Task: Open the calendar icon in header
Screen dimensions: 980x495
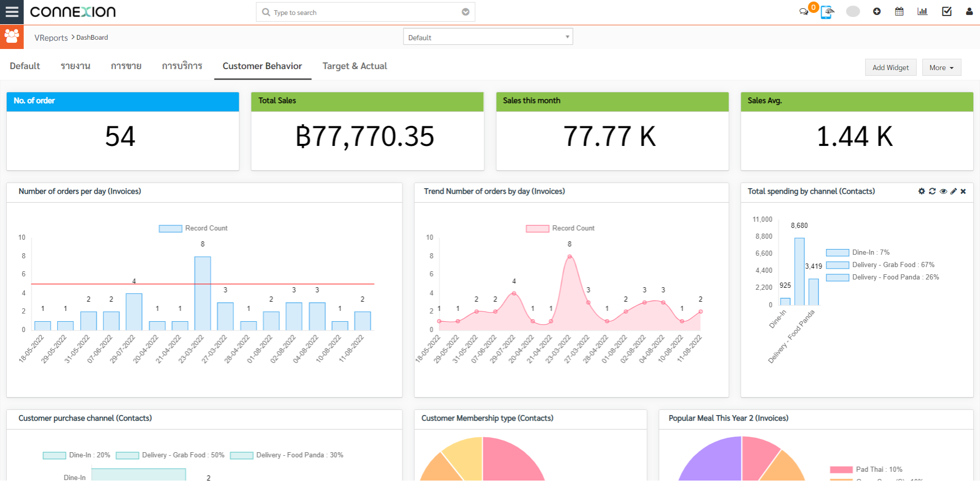Action: (x=899, y=11)
